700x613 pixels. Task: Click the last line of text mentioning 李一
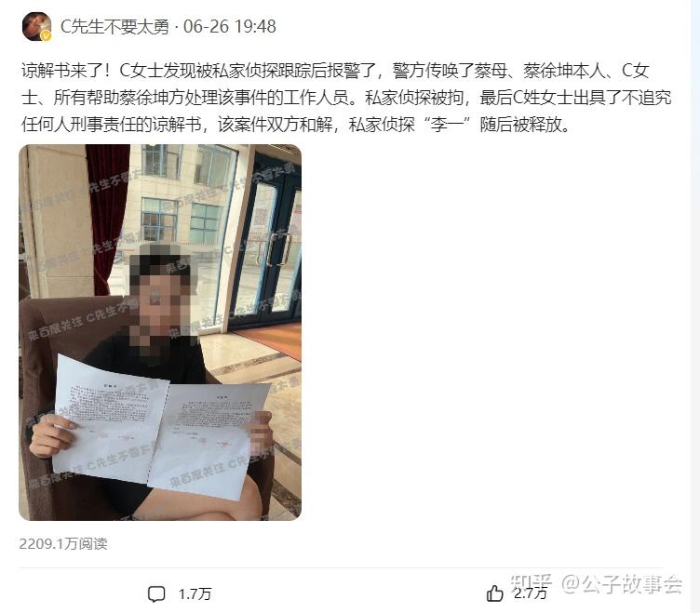point(296,125)
